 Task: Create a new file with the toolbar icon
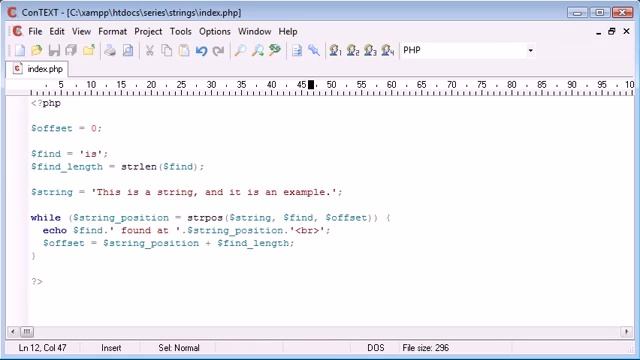click(x=19, y=51)
